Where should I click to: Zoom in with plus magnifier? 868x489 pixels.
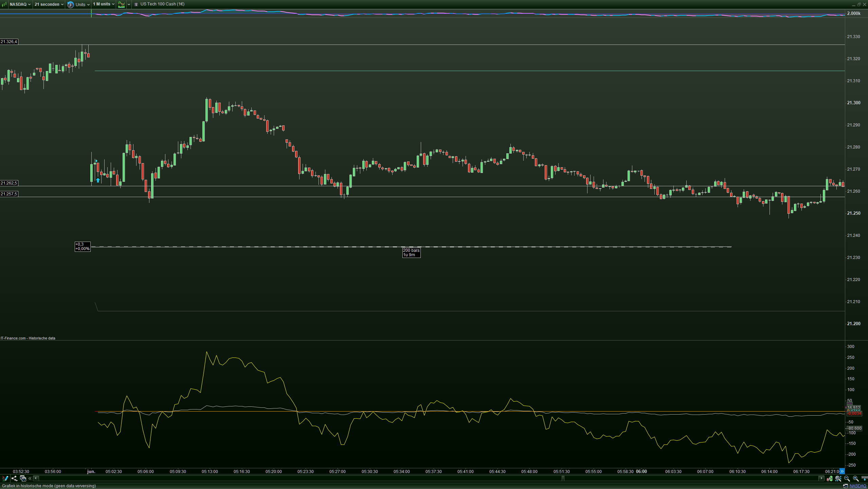(x=855, y=478)
